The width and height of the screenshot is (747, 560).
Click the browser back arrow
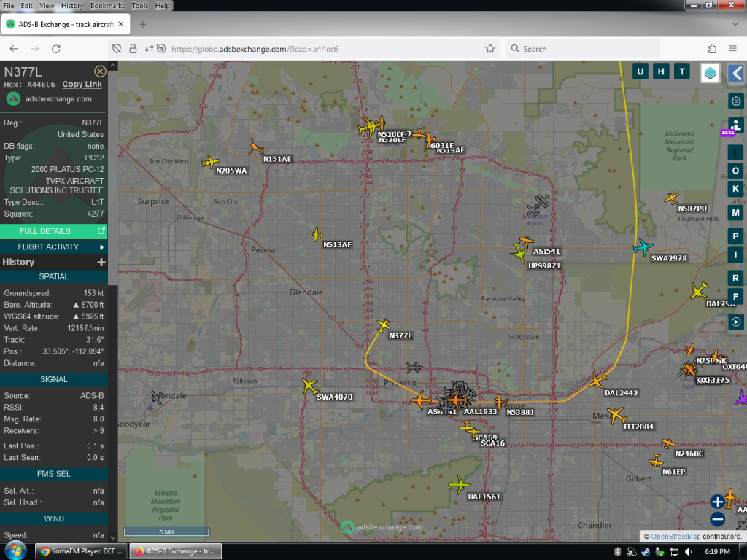pos(14,49)
